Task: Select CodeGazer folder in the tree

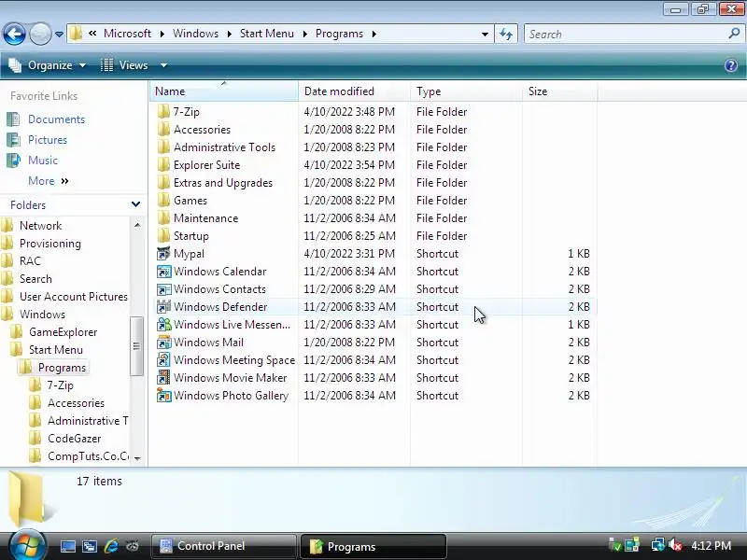Action: pyautogui.click(x=75, y=439)
